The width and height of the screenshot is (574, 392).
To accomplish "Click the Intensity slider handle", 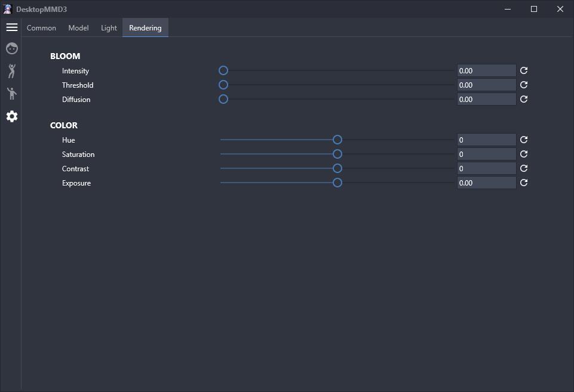I will [x=223, y=70].
